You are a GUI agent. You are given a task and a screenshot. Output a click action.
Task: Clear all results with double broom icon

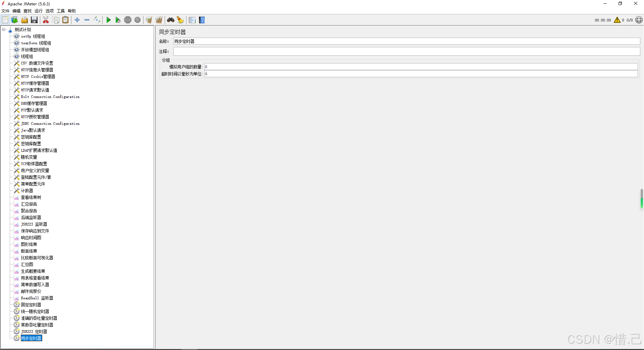[159, 20]
